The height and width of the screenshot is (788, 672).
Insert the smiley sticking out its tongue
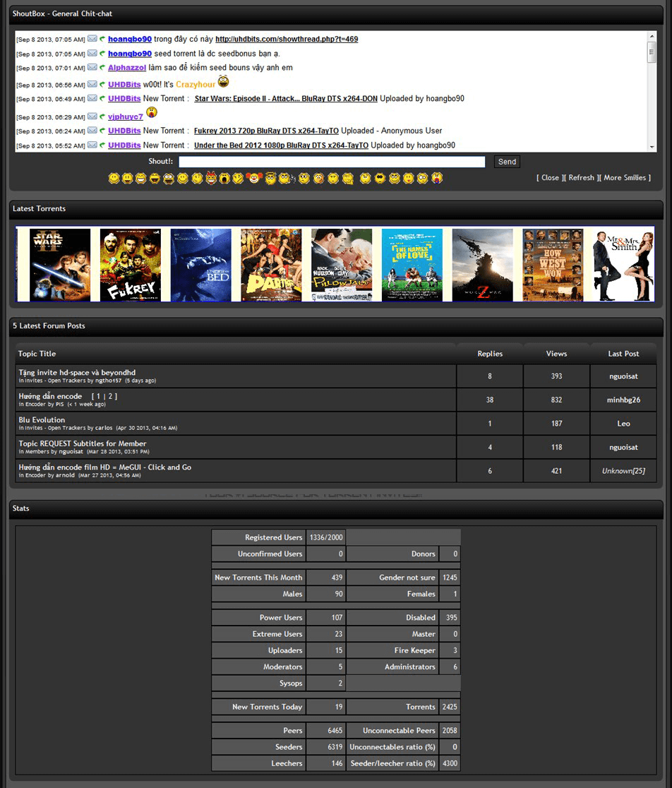[408, 178]
